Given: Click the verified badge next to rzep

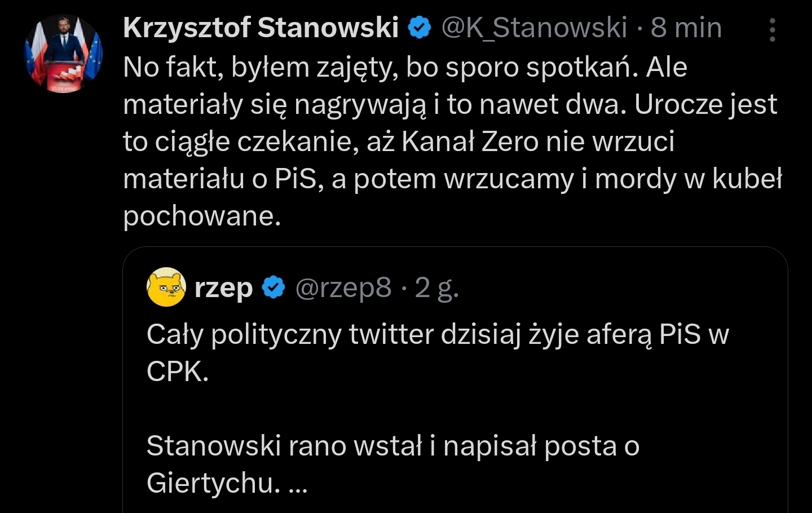Looking at the screenshot, I should pyautogui.click(x=274, y=288).
